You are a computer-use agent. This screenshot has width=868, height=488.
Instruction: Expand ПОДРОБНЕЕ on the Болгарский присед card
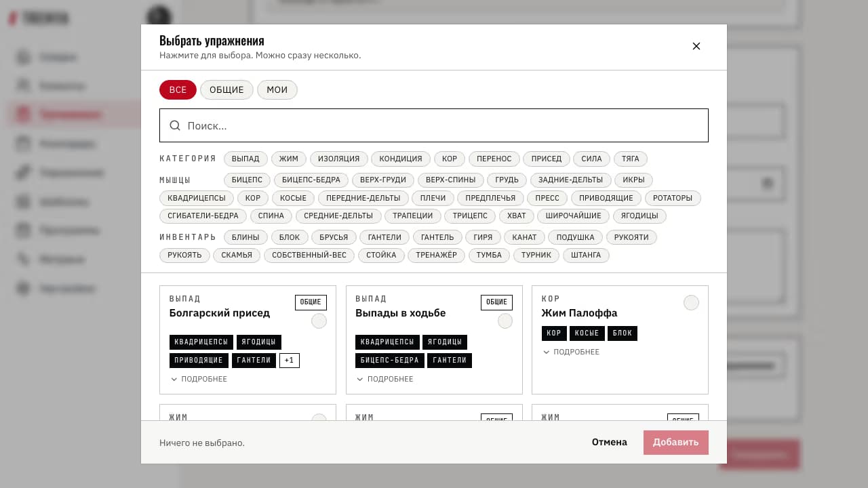199,379
